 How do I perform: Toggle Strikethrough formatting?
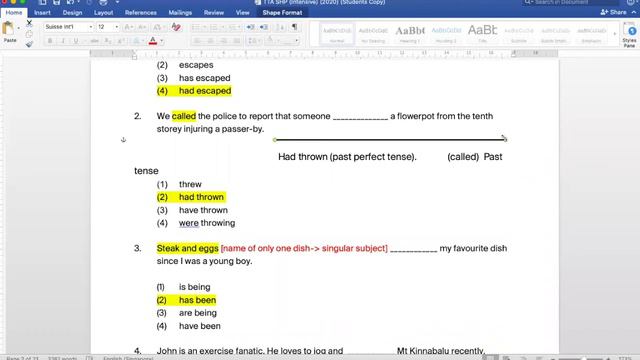(94, 41)
